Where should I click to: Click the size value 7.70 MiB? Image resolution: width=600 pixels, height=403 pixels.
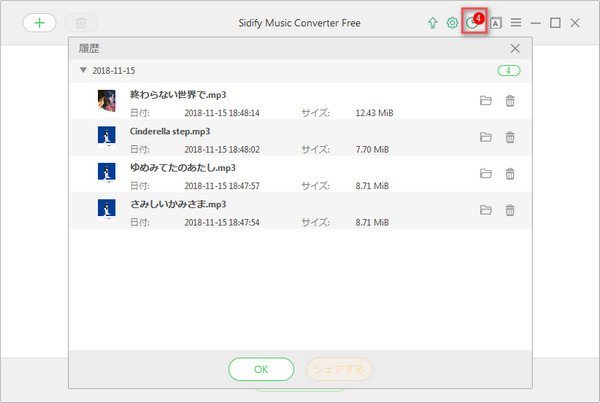coord(372,149)
